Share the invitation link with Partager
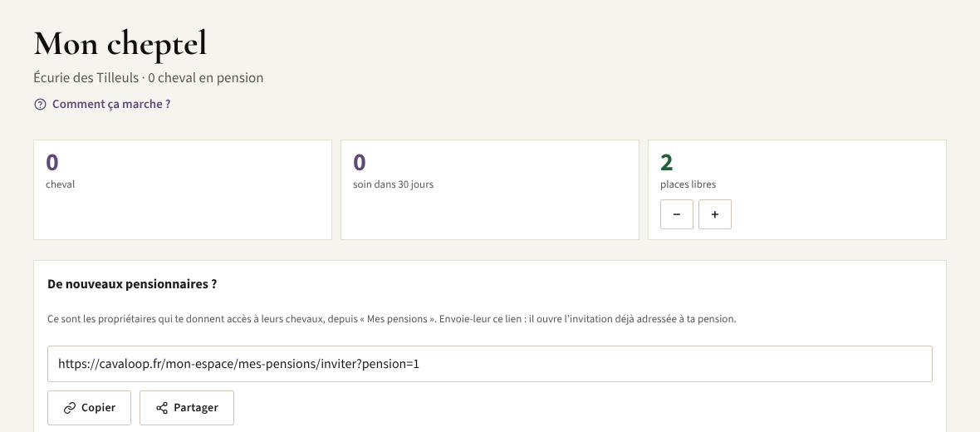The width and height of the screenshot is (980, 432). pos(187,408)
